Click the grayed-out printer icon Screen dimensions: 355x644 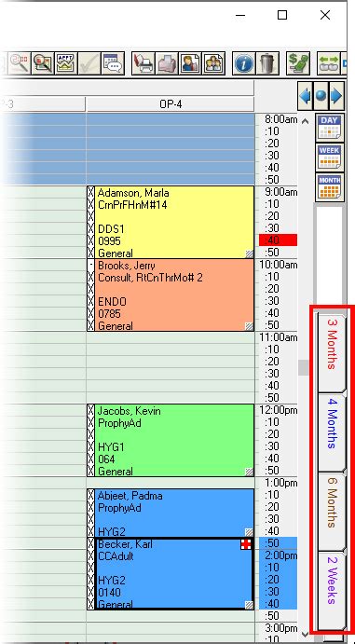click(x=167, y=63)
